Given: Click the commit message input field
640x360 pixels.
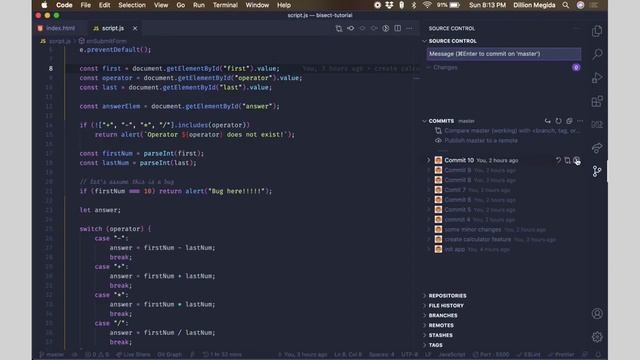Looking at the screenshot, I should pyautogui.click(x=504, y=54).
